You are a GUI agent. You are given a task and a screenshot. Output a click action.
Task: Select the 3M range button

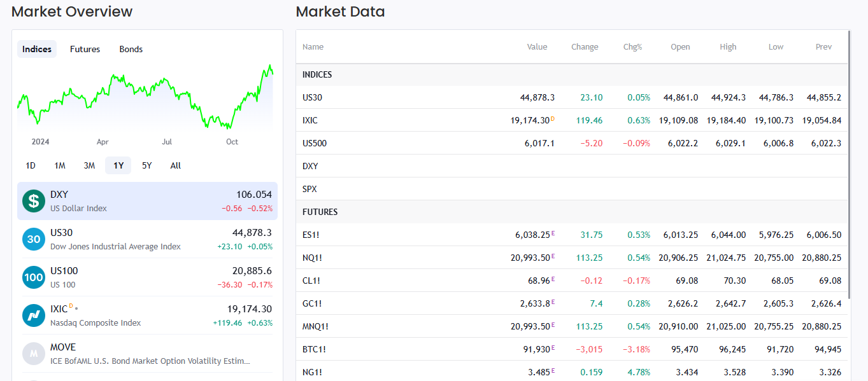(89, 165)
